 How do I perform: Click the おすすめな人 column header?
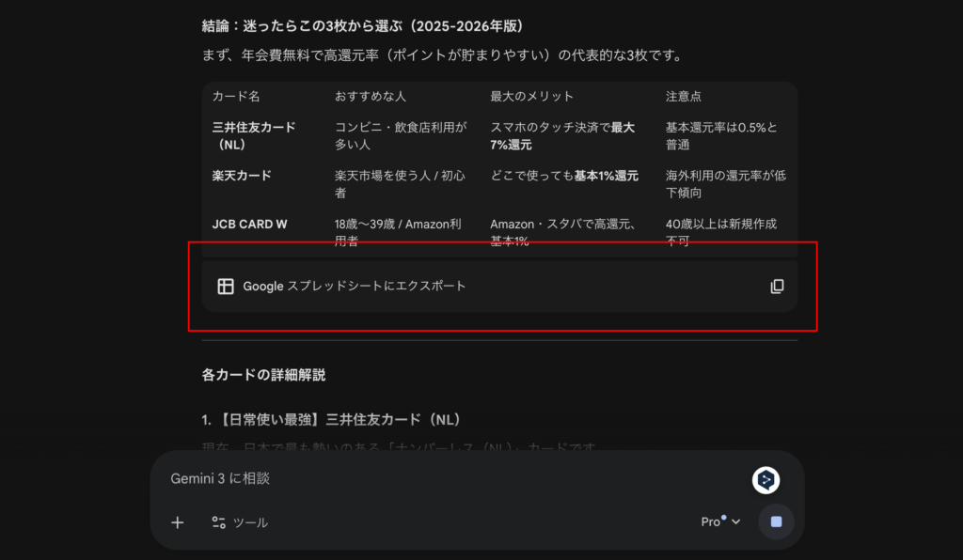371,97
